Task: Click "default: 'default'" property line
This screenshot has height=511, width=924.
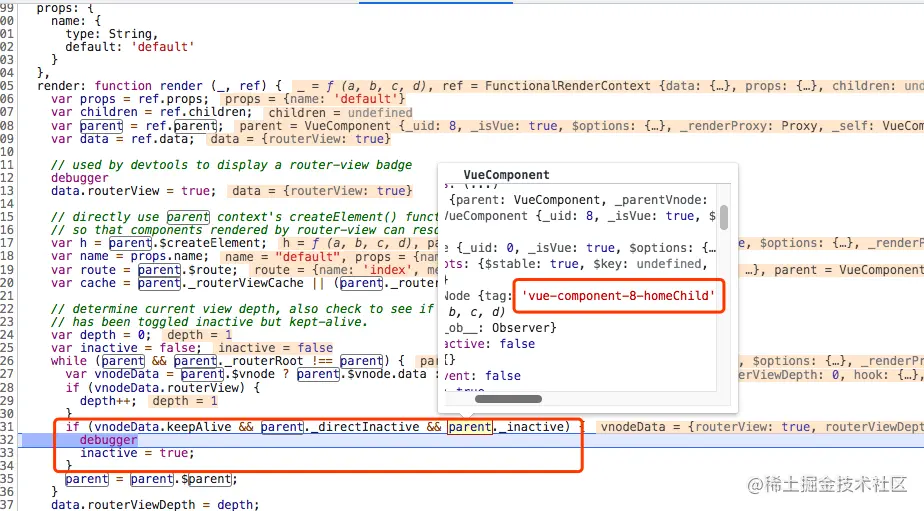Action: click(130, 47)
